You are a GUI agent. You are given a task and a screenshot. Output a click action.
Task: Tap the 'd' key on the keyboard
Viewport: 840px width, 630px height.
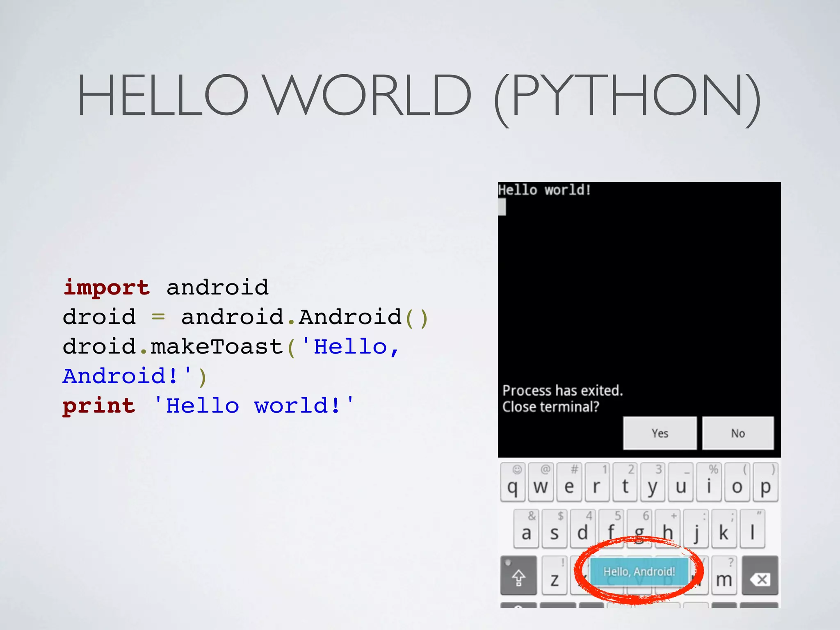point(582,529)
